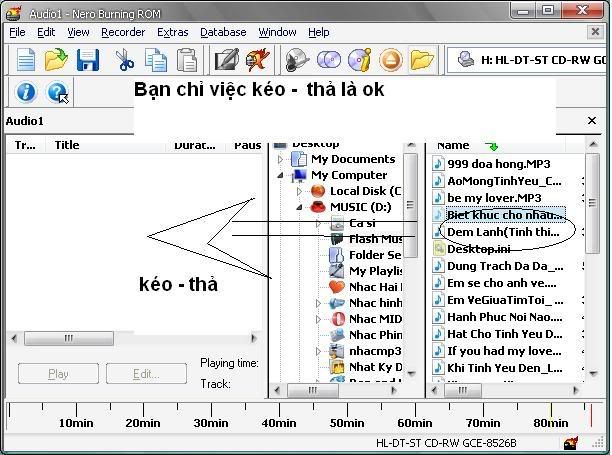Select MUSIC (D:) drive in tree
Image resolution: width=612 pixels, height=455 pixels.
tap(360, 207)
